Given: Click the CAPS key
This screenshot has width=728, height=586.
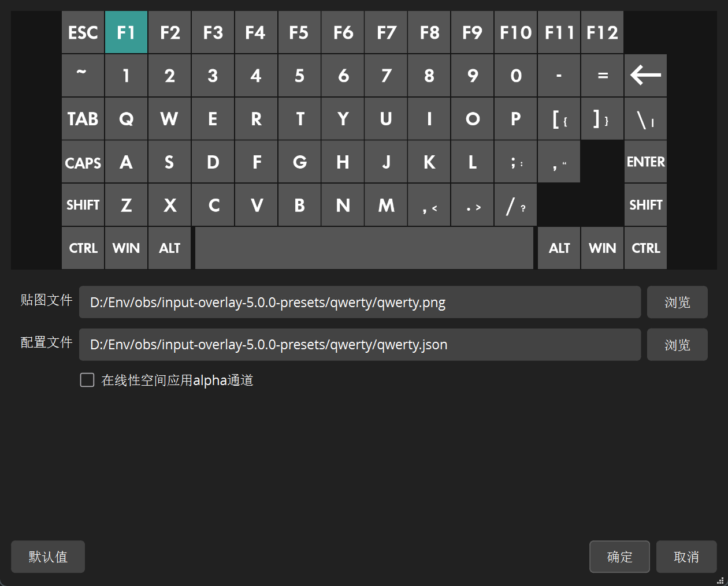Looking at the screenshot, I should click(x=83, y=162).
